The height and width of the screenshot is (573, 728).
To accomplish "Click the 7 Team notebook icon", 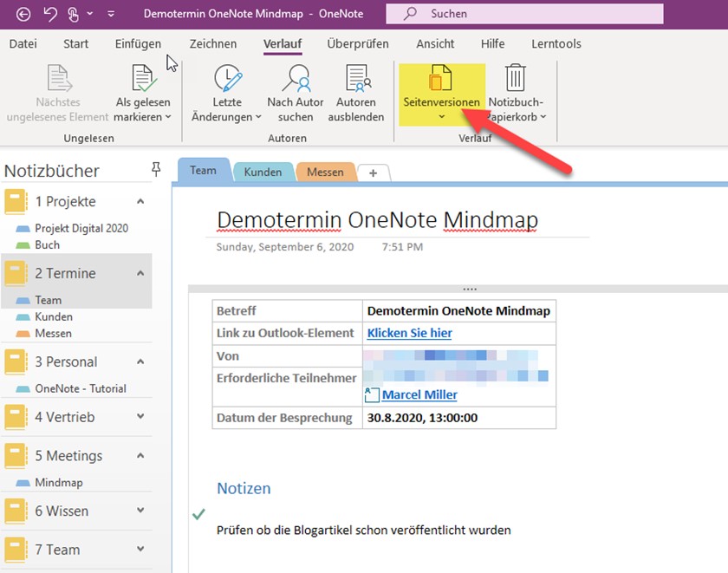I will click(x=16, y=550).
